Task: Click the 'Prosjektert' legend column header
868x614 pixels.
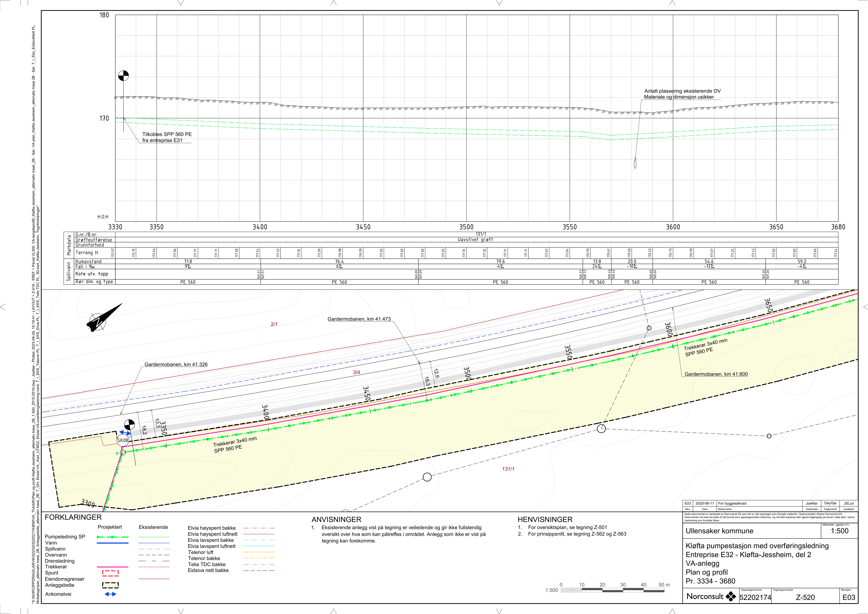Action: click(x=110, y=527)
